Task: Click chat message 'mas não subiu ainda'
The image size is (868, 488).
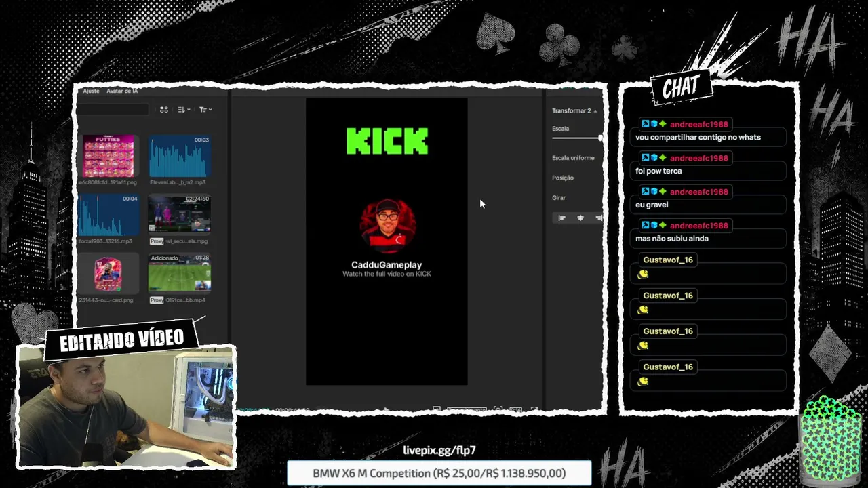Action: pos(672,239)
